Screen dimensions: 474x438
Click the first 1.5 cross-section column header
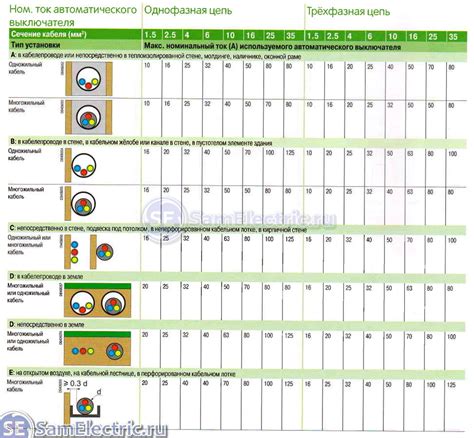pyautogui.click(x=150, y=35)
